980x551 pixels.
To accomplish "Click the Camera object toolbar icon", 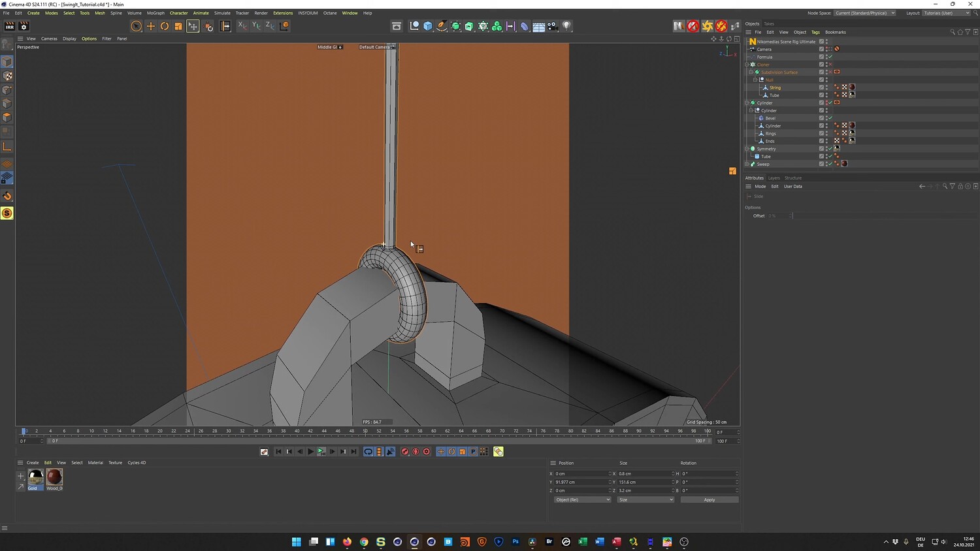I will coord(553,26).
